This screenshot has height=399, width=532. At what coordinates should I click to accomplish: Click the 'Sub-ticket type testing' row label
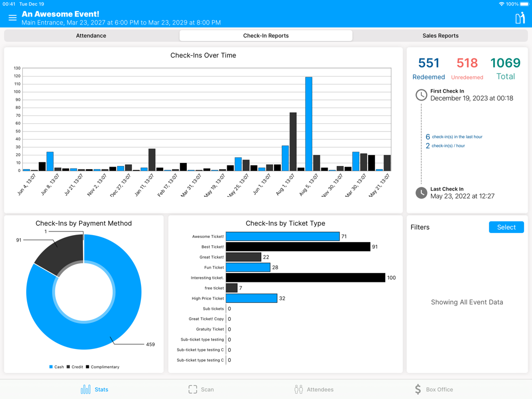click(x=202, y=339)
